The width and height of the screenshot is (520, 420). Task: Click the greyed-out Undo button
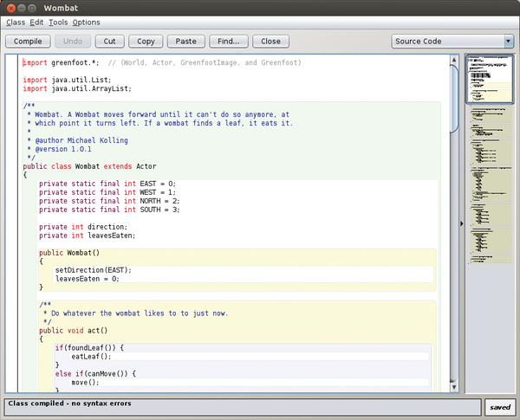pos(73,42)
